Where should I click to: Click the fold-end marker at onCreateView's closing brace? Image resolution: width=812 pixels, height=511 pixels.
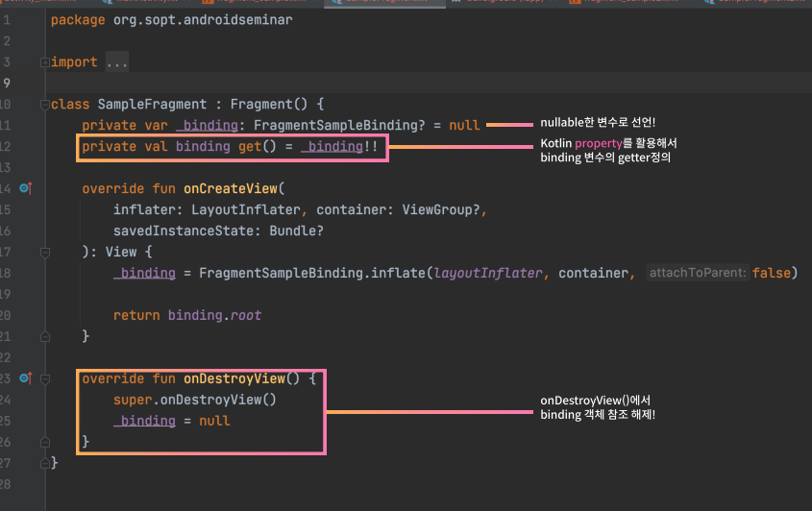tap(45, 336)
